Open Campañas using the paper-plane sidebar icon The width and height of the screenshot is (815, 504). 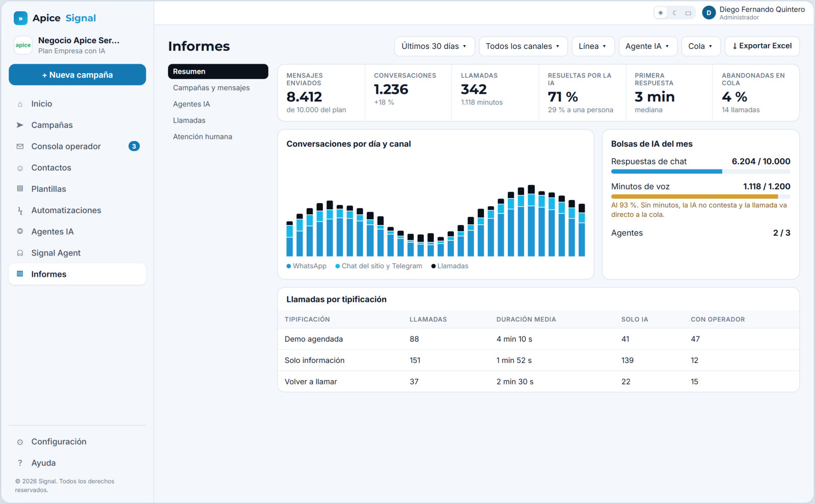(x=20, y=125)
